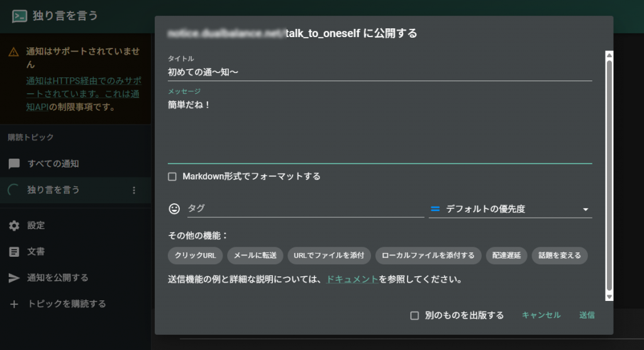Click the emoji picker smiley icon

(x=174, y=208)
